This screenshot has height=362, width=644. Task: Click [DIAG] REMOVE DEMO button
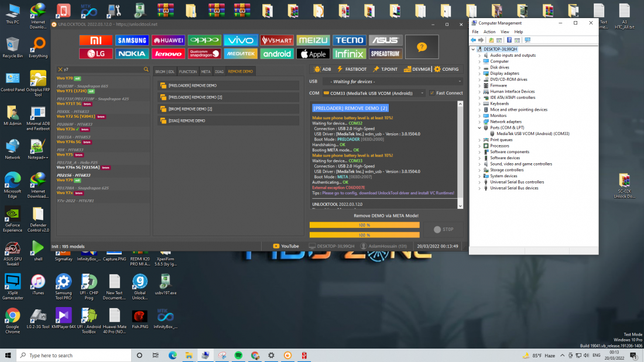coord(228,120)
